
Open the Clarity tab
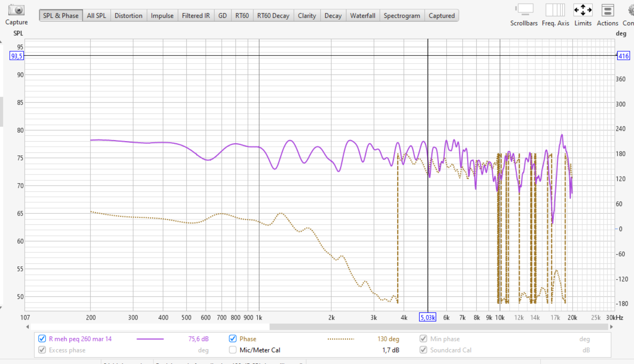(x=307, y=15)
